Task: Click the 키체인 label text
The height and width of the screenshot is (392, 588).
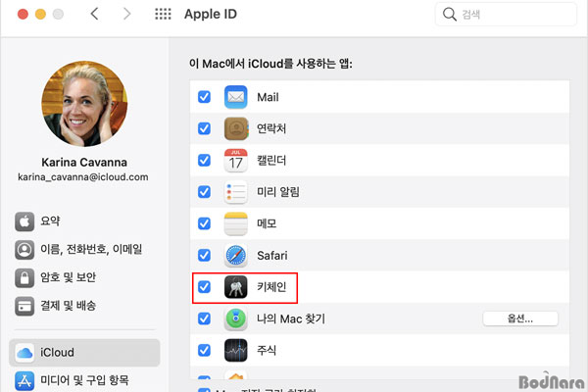Action: pos(271,287)
